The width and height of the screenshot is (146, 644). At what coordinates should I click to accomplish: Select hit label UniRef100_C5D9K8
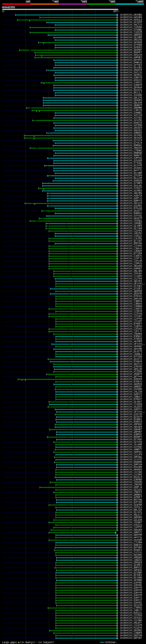[x=131, y=334]
